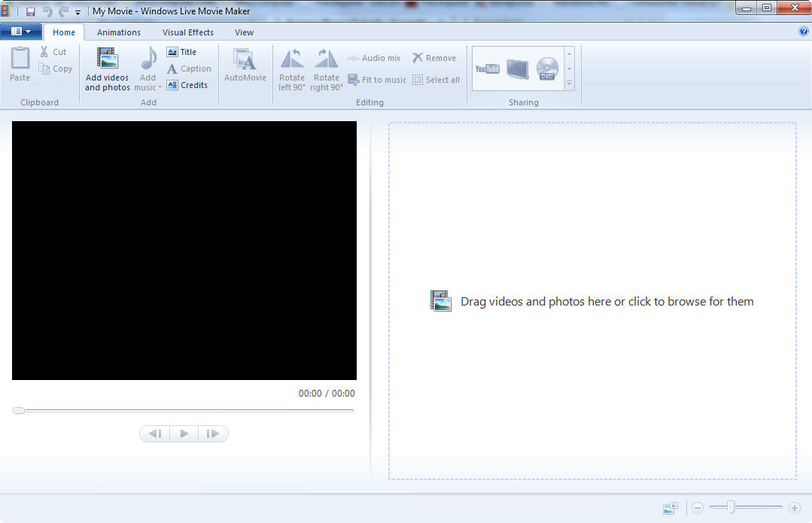Add a Caption to the movie
Screen dimensions: 812x523
click(189, 68)
